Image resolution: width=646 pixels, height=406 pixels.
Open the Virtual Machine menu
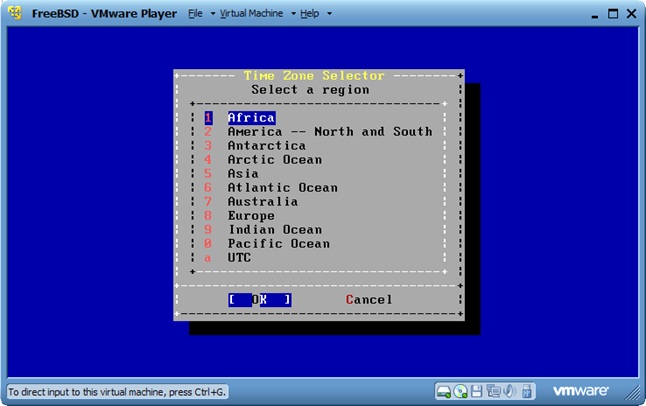point(254,14)
